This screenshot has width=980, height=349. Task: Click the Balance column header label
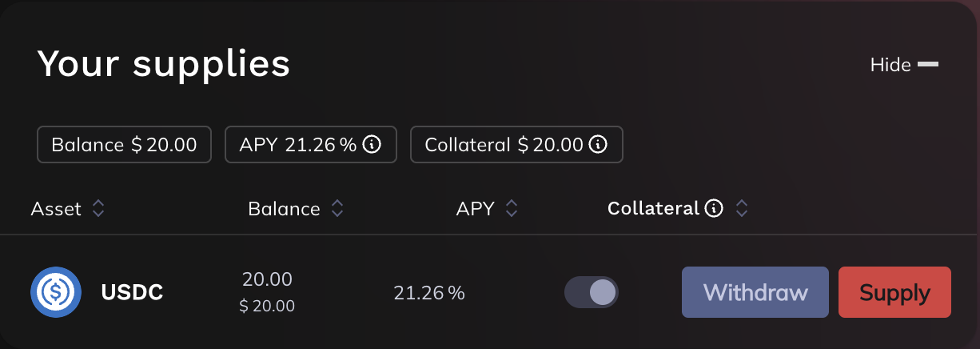284,209
